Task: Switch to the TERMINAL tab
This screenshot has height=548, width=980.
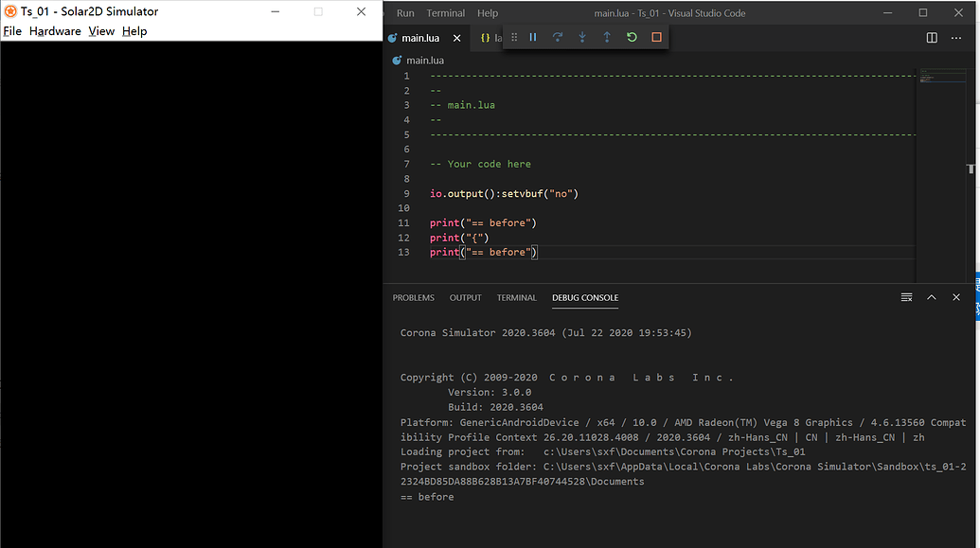Action: click(x=516, y=296)
